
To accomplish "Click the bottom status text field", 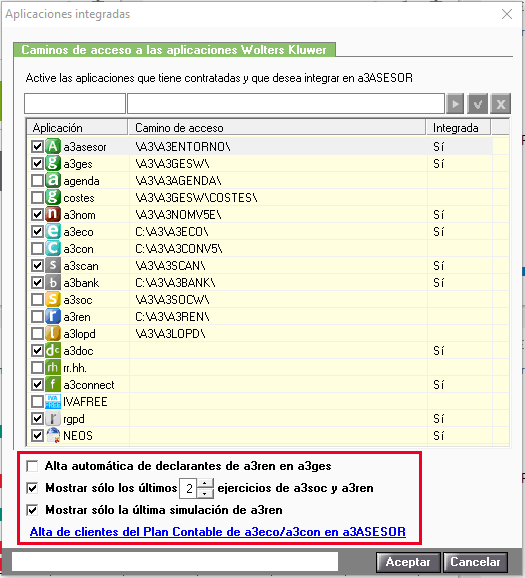I will [175, 561].
